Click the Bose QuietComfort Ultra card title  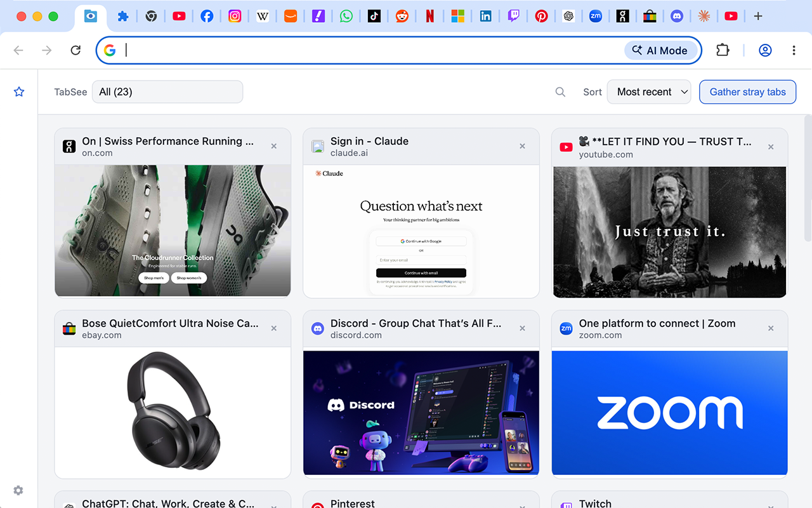click(x=170, y=323)
